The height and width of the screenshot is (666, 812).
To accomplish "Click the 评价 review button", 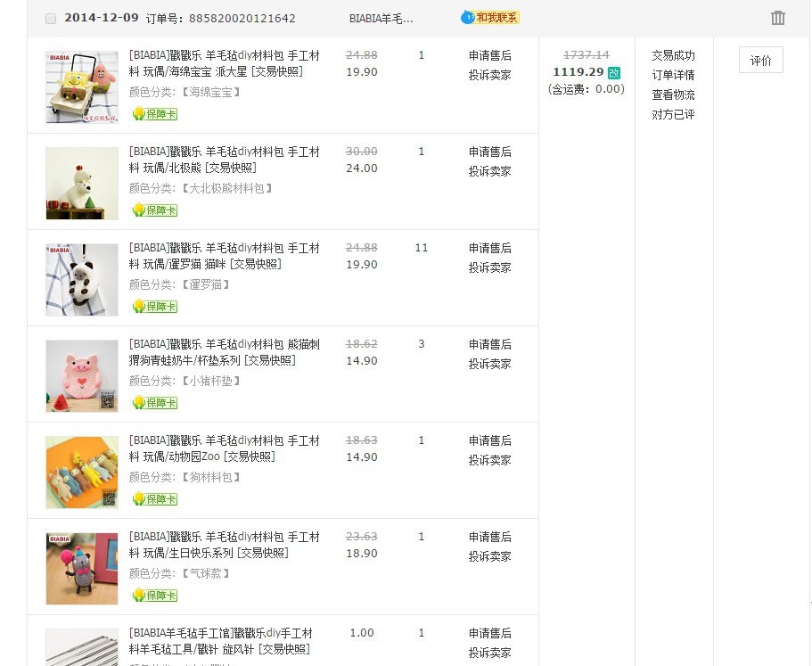I will coord(760,60).
